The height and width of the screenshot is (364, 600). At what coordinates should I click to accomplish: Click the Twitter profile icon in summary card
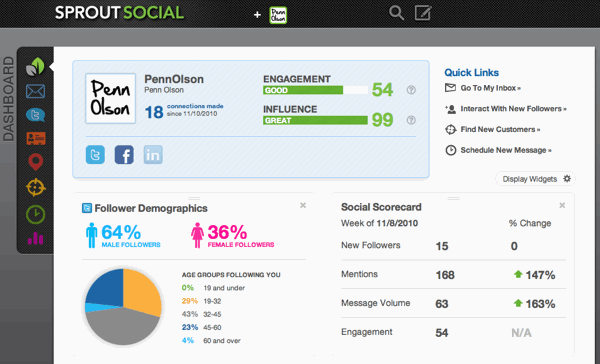[x=95, y=155]
